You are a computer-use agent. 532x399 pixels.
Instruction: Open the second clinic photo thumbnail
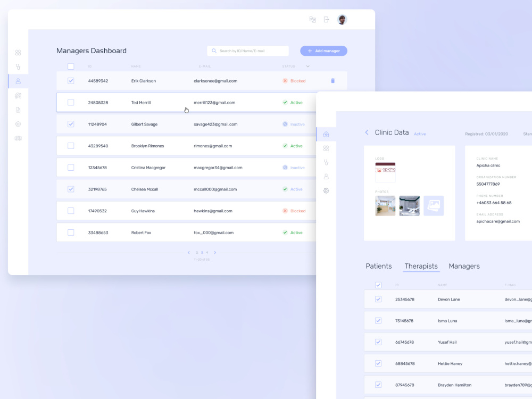click(x=409, y=205)
